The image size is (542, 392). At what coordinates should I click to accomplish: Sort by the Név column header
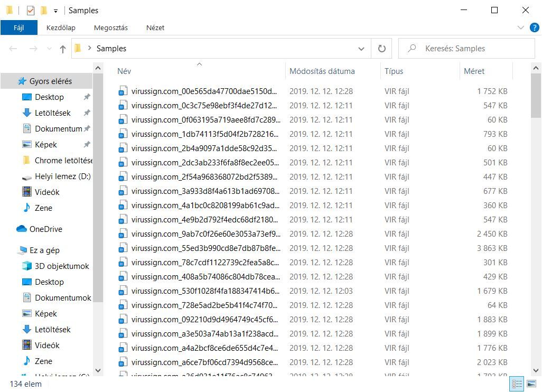click(199, 71)
